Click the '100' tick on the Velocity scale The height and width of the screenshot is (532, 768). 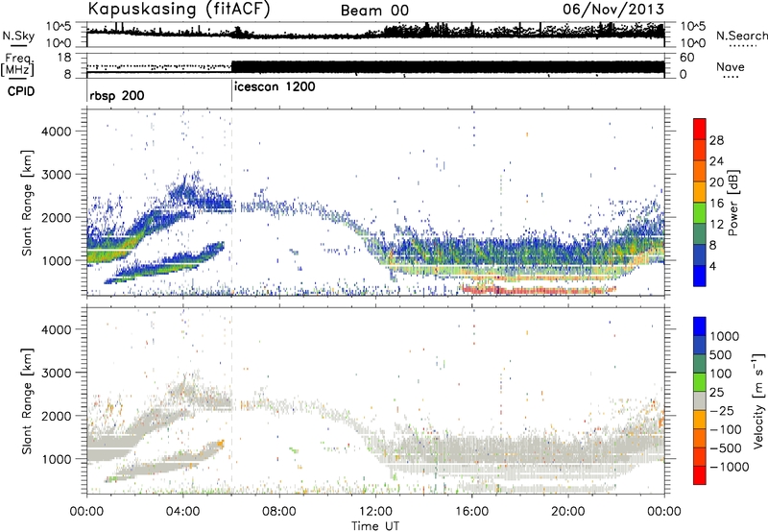tap(720, 374)
